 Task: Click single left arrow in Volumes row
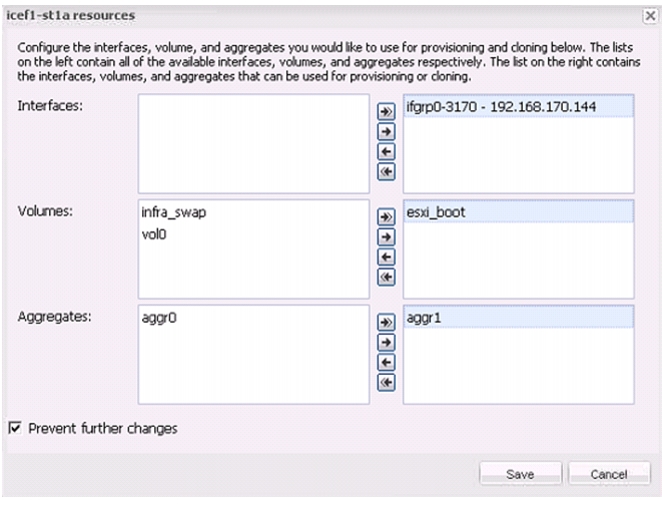tap(386, 257)
